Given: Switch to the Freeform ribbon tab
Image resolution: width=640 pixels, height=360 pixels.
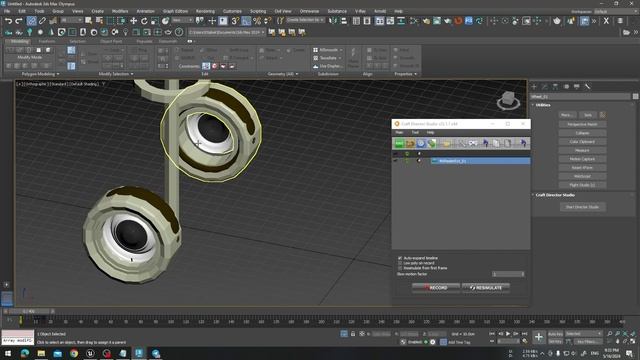Looking at the screenshot, I should tap(46, 42).
